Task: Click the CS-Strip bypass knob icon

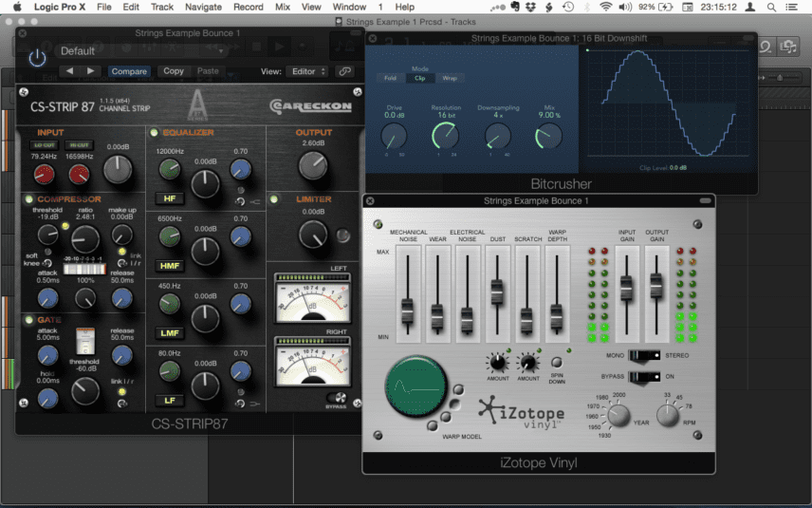Action: pyautogui.click(x=337, y=398)
